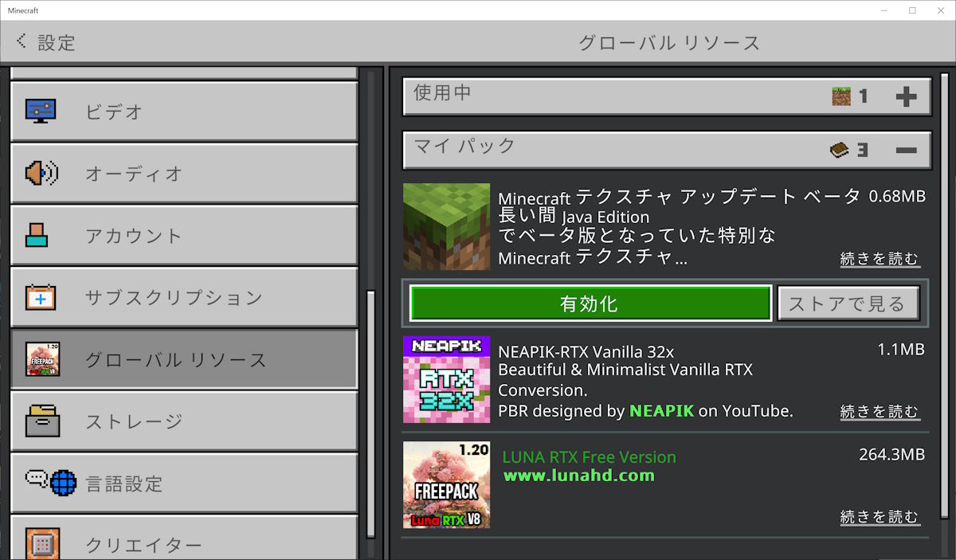The height and width of the screenshot is (560, 956).
Task: Activate the pack with 有効化 button
Action: click(x=590, y=303)
